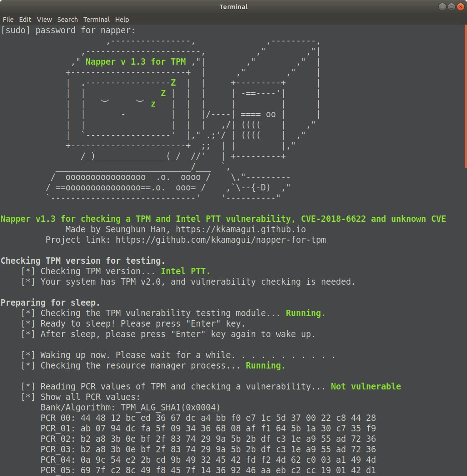The image size is (467, 476).
Task: Click the https://kkamagui.github.io URL
Action: point(241,229)
